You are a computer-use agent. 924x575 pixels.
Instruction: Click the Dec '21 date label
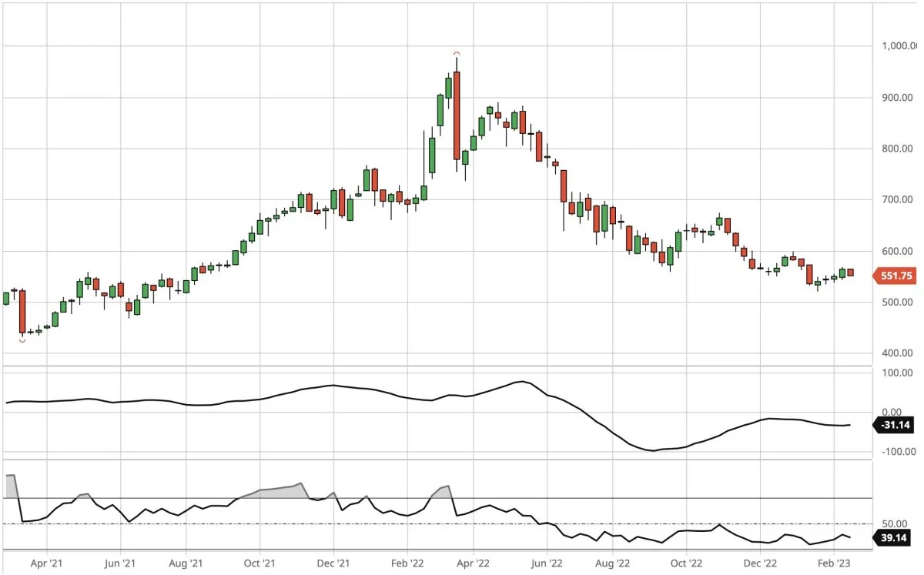pyautogui.click(x=335, y=563)
